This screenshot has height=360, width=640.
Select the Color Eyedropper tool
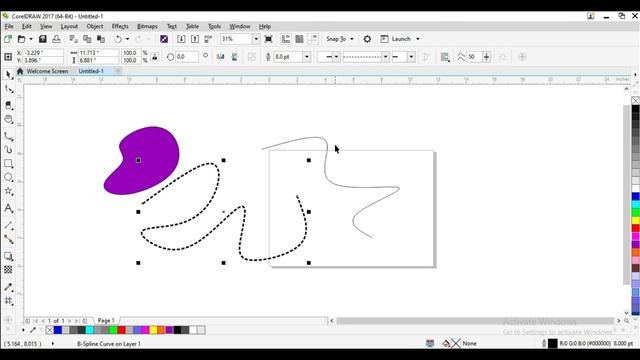tap(8, 287)
